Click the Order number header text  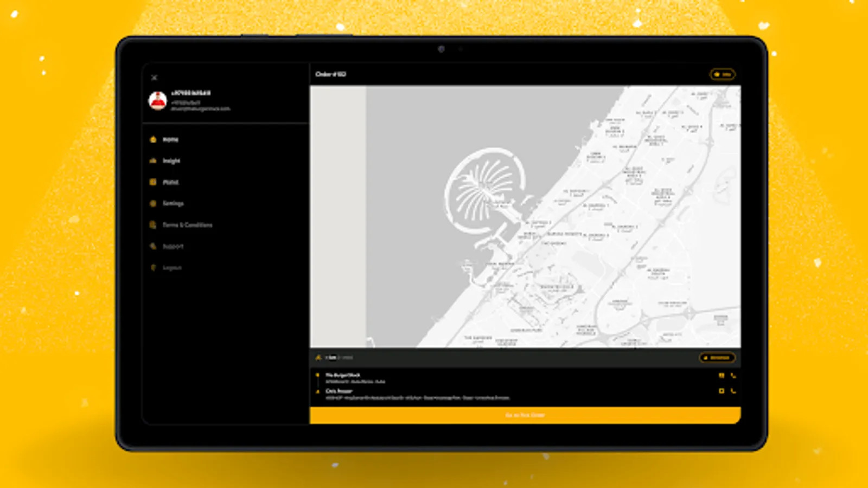point(330,74)
